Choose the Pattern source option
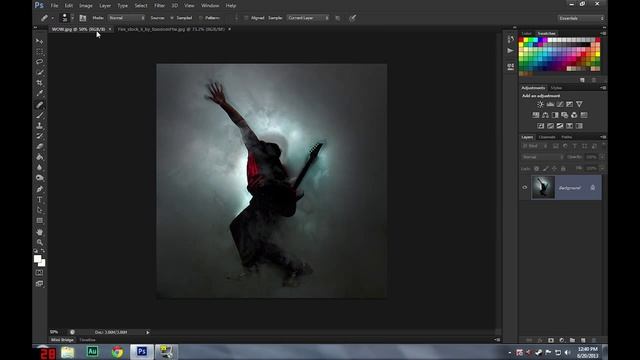 click(x=200, y=18)
